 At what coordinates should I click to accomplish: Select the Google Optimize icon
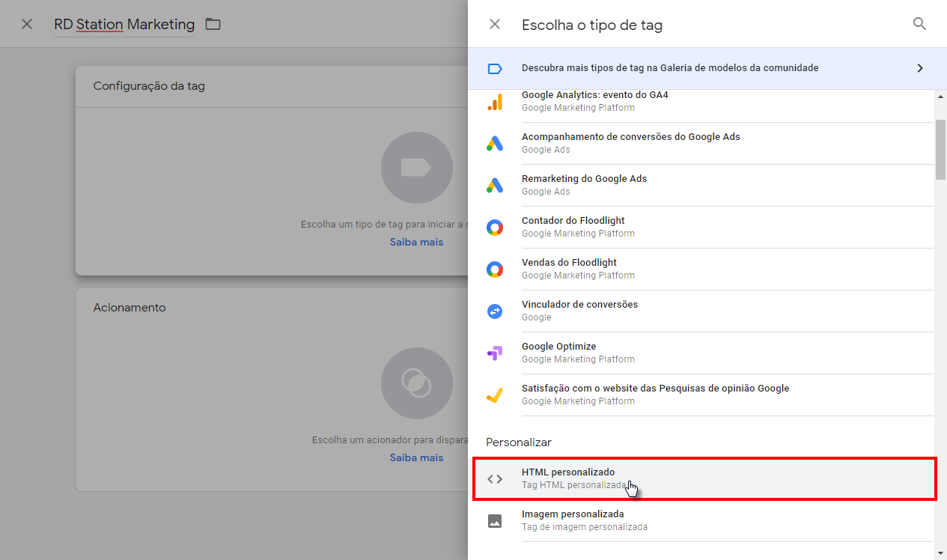[495, 352]
